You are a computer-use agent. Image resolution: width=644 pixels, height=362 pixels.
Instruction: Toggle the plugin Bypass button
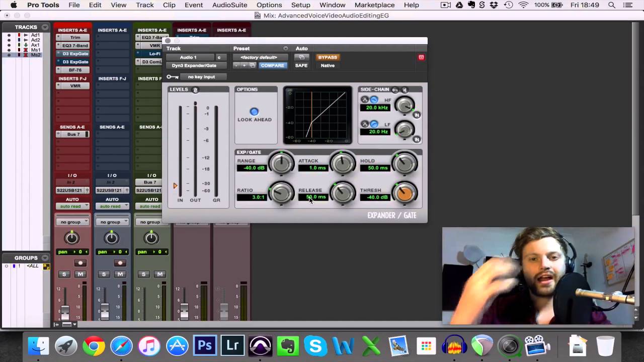328,57
